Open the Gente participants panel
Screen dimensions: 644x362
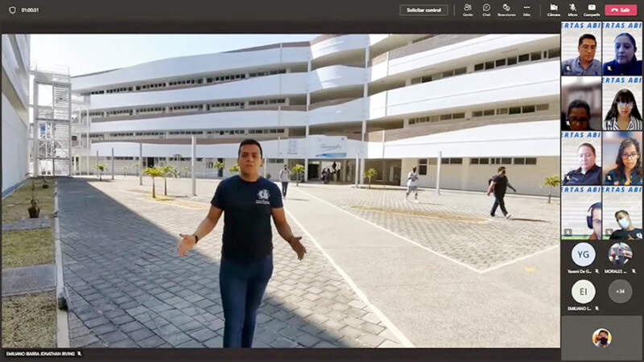pyautogui.click(x=468, y=10)
